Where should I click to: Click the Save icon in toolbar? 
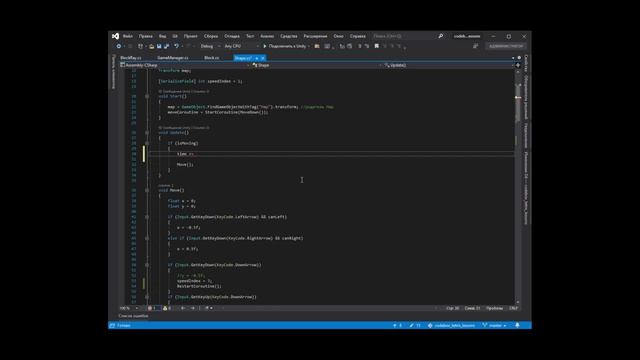coord(159,47)
